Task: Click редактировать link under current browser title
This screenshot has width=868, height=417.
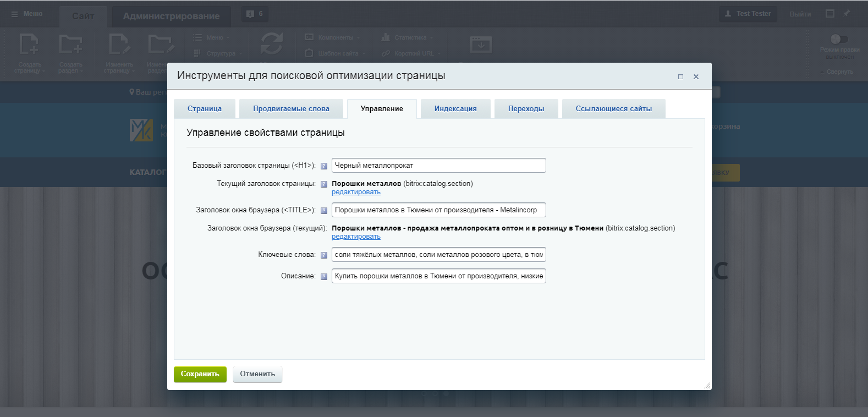Action: [x=356, y=237]
